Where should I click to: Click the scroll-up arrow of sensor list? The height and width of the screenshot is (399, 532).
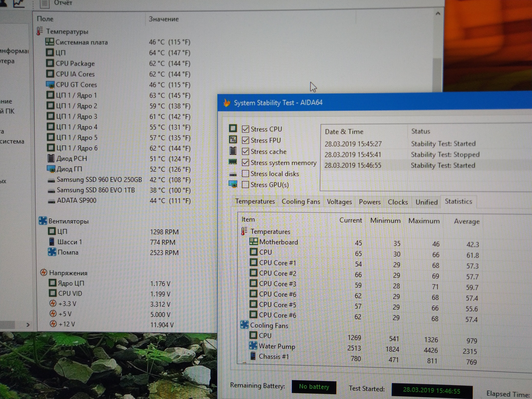point(438,14)
